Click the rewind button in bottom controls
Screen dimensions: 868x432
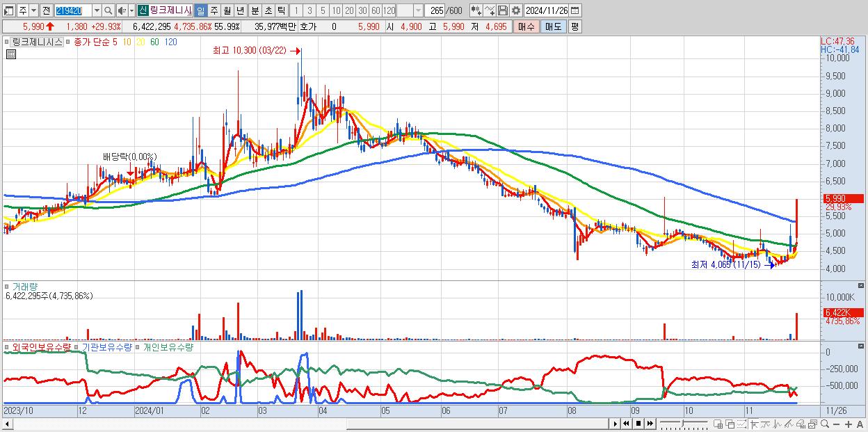[x=626, y=424]
